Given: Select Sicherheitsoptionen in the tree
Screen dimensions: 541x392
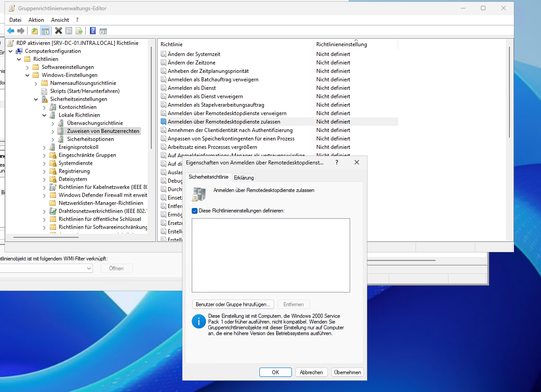Looking at the screenshot, I should [90, 139].
